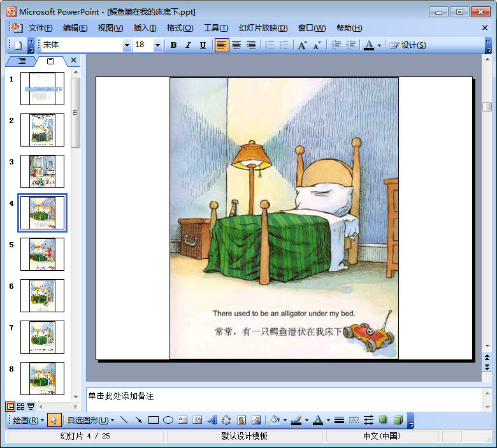Image resolution: width=497 pixels, height=448 pixels.
Task: Insert WordArt
Action: pos(212,421)
